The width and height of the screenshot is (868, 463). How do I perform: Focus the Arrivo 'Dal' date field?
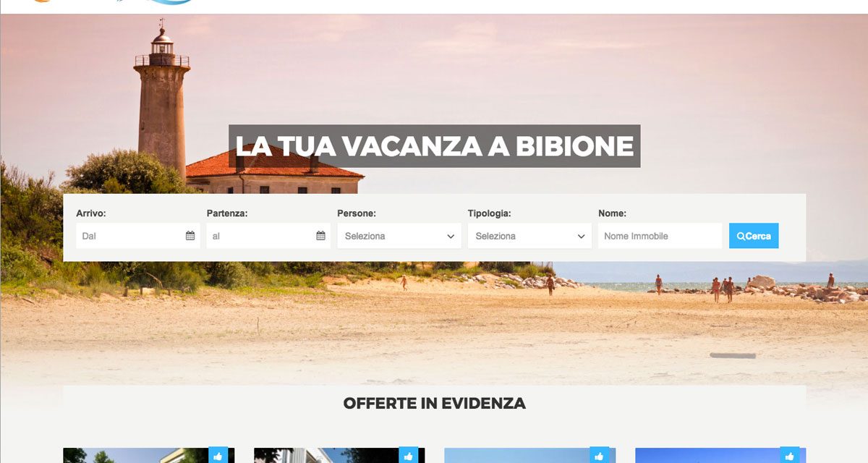[x=138, y=236]
